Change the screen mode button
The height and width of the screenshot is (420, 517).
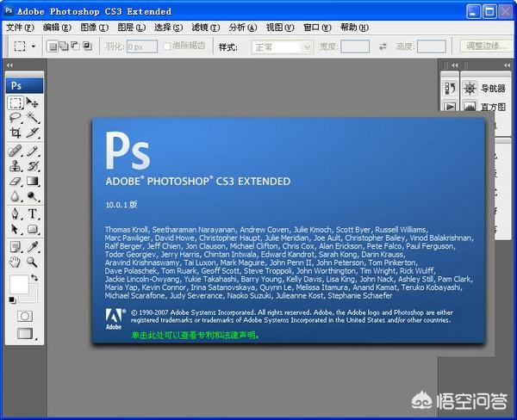[x=25, y=333]
